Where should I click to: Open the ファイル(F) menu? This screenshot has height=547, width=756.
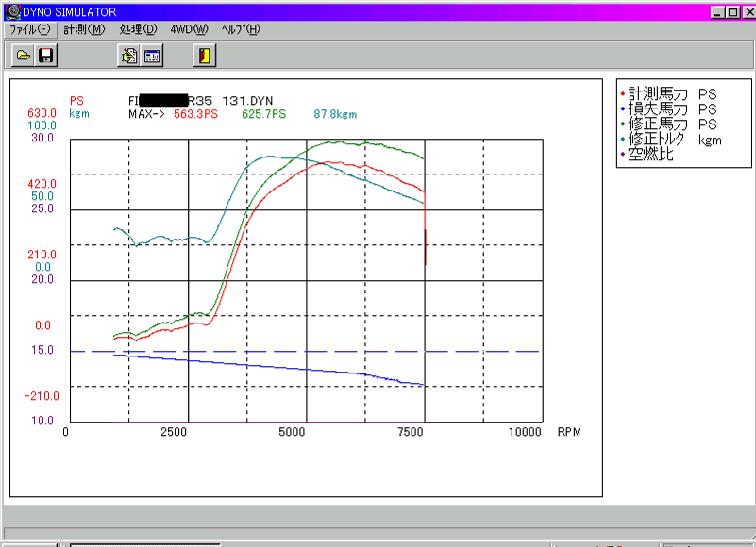point(28,29)
